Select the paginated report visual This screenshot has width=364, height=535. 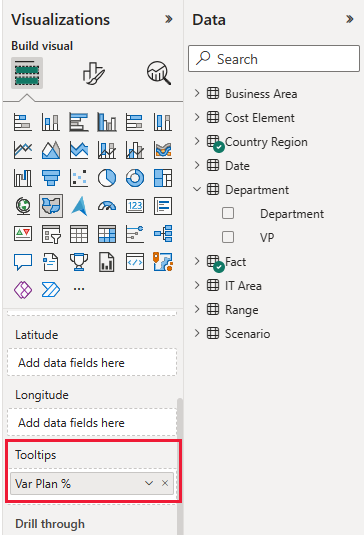coord(107,262)
